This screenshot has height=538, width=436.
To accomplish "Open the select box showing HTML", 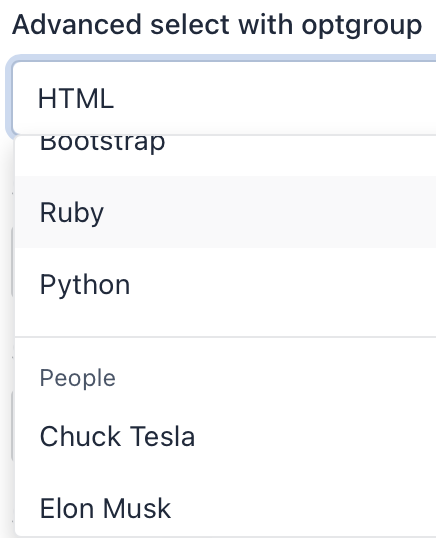I will (x=224, y=98).
